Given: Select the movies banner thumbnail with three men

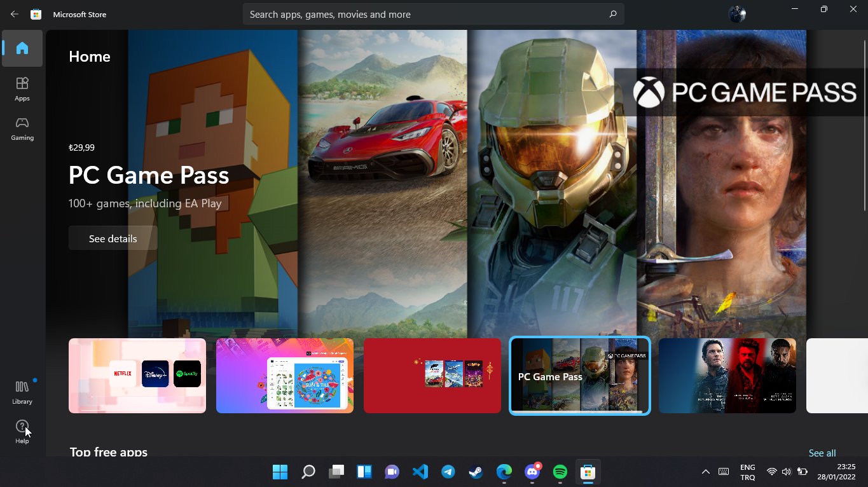Looking at the screenshot, I should pyautogui.click(x=727, y=376).
